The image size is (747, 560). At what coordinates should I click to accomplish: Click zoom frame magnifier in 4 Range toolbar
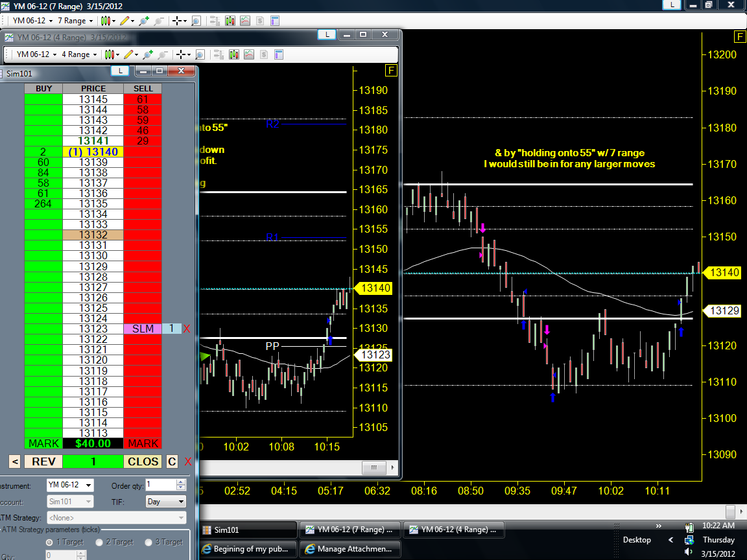tap(200, 54)
